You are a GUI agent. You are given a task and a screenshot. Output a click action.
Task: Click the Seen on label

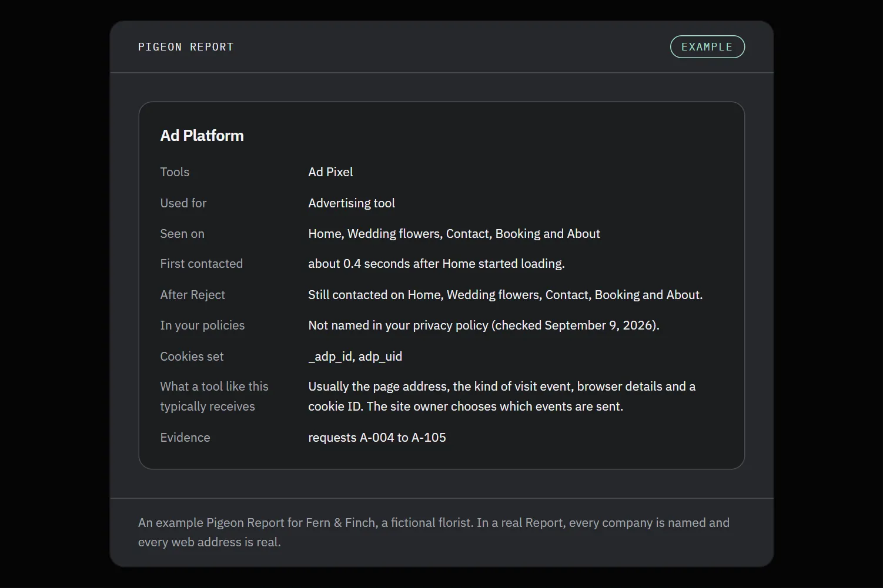click(x=182, y=234)
